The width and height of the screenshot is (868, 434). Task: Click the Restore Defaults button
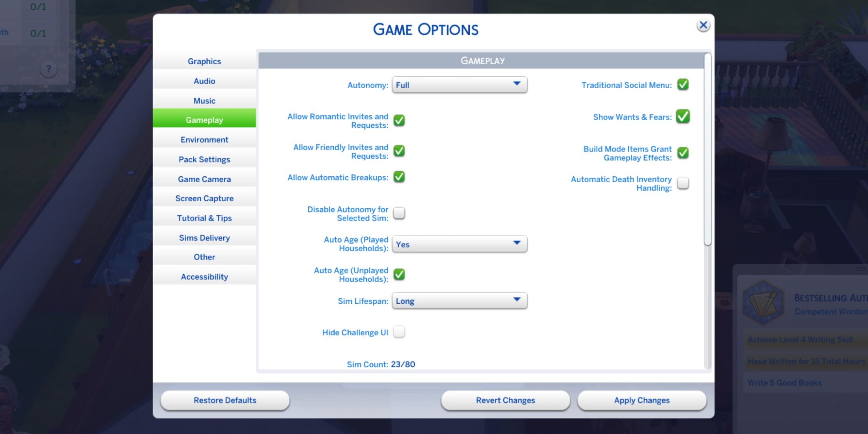coord(225,400)
